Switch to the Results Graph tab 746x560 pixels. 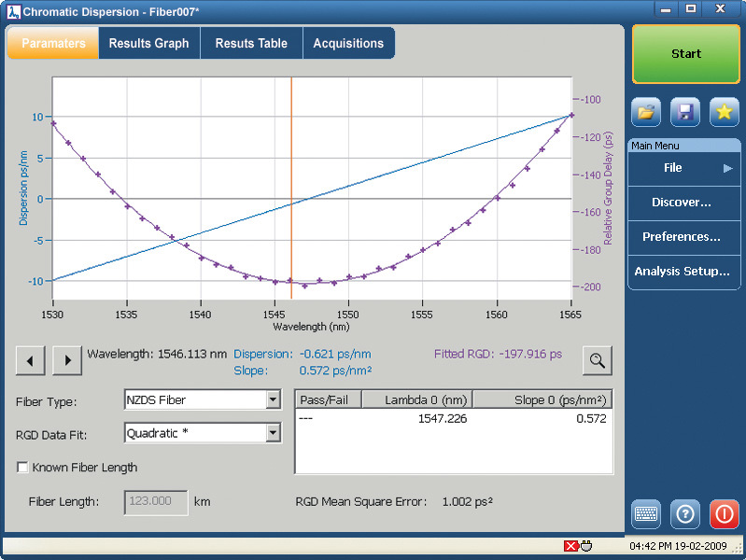coord(148,43)
